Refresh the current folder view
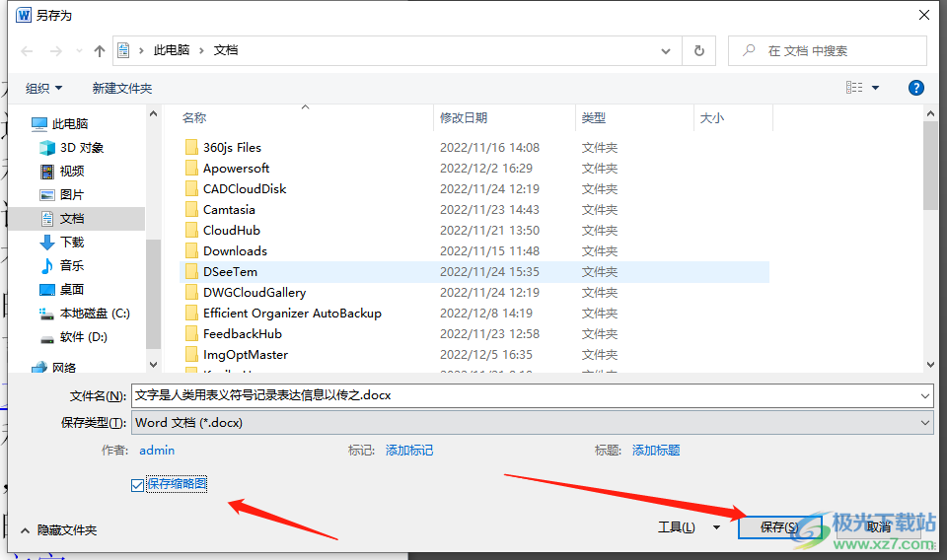947x560 pixels. pyautogui.click(x=699, y=51)
